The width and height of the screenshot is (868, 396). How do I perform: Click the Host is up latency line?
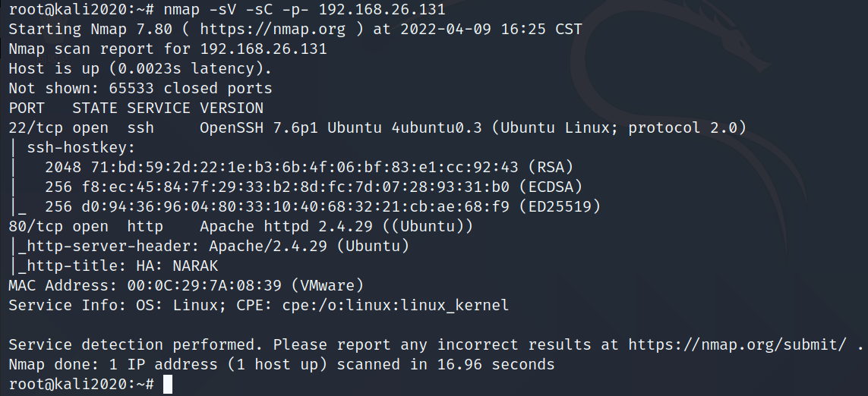pos(140,69)
